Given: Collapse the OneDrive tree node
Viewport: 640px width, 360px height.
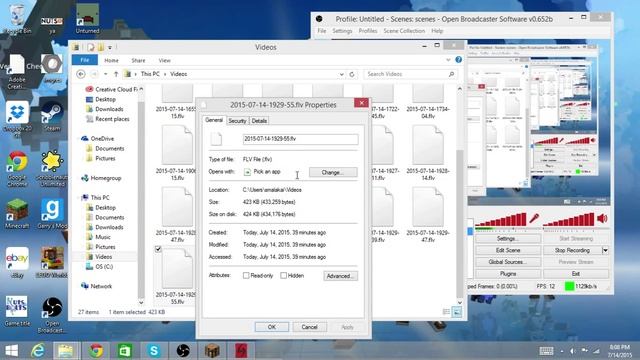Looking at the screenshot, I should click(79, 138).
